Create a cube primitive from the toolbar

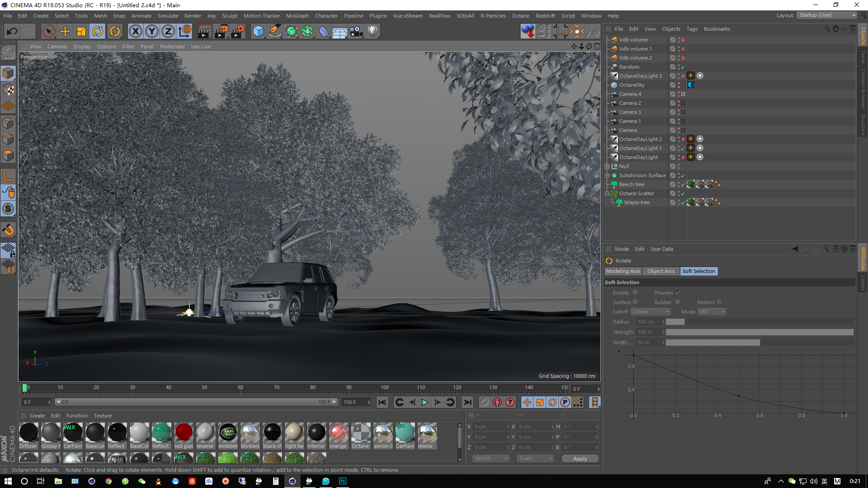tap(258, 31)
